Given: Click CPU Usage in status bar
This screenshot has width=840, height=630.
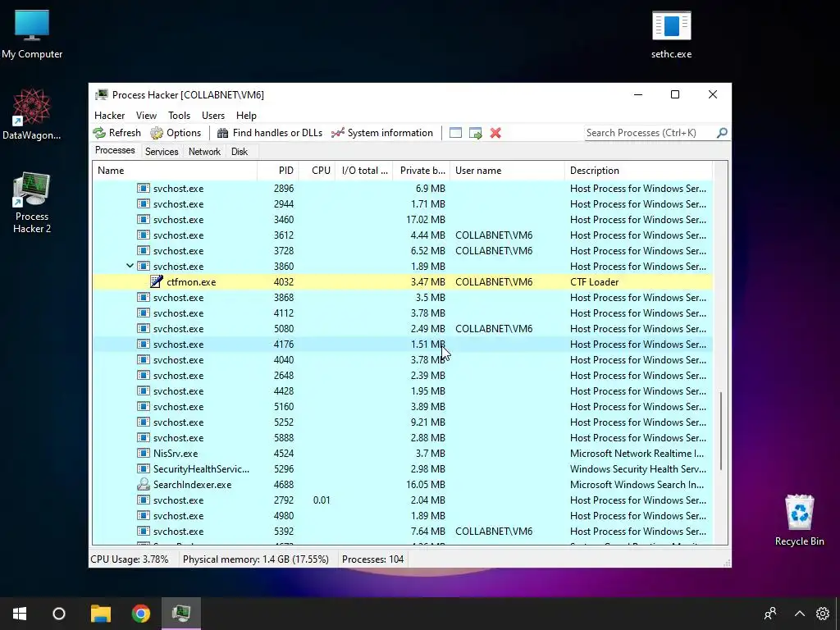Looking at the screenshot, I should (129, 559).
